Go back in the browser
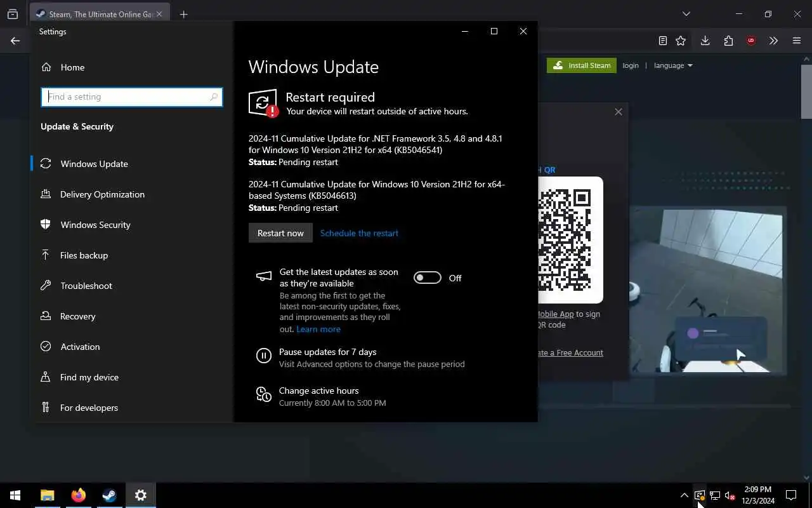Screen dimensions: 812x508 click(x=15, y=41)
